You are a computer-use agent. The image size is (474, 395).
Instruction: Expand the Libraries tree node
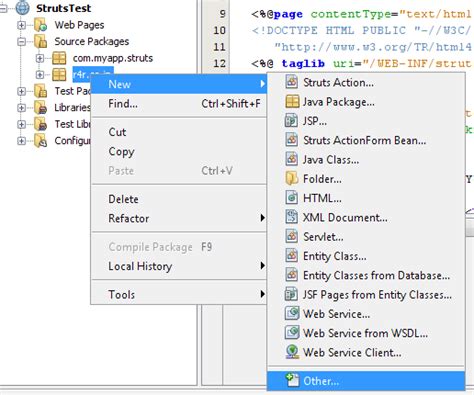(x=21, y=108)
